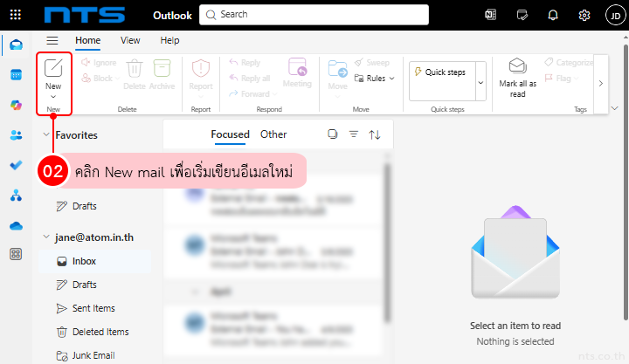Open the Copilot app in sidebar

coord(16,105)
